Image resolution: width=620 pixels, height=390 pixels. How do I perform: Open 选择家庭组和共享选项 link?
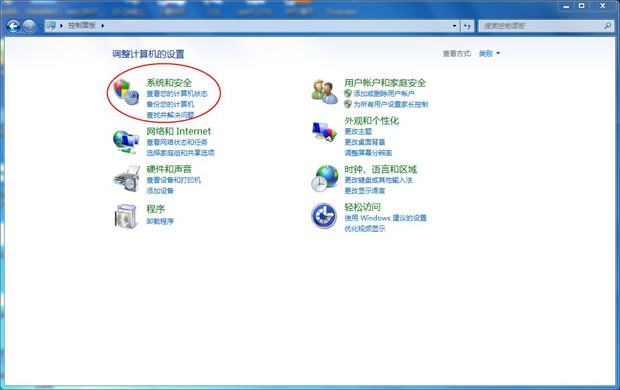click(x=180, y=153)
